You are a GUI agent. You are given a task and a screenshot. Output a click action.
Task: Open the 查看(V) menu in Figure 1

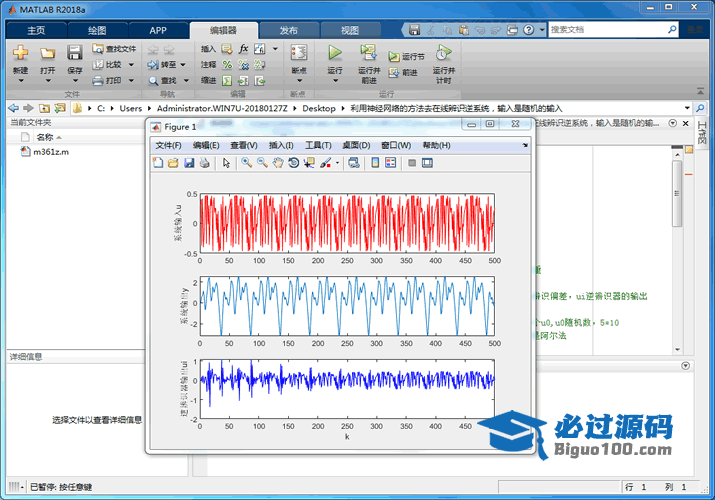coord(244,145)
